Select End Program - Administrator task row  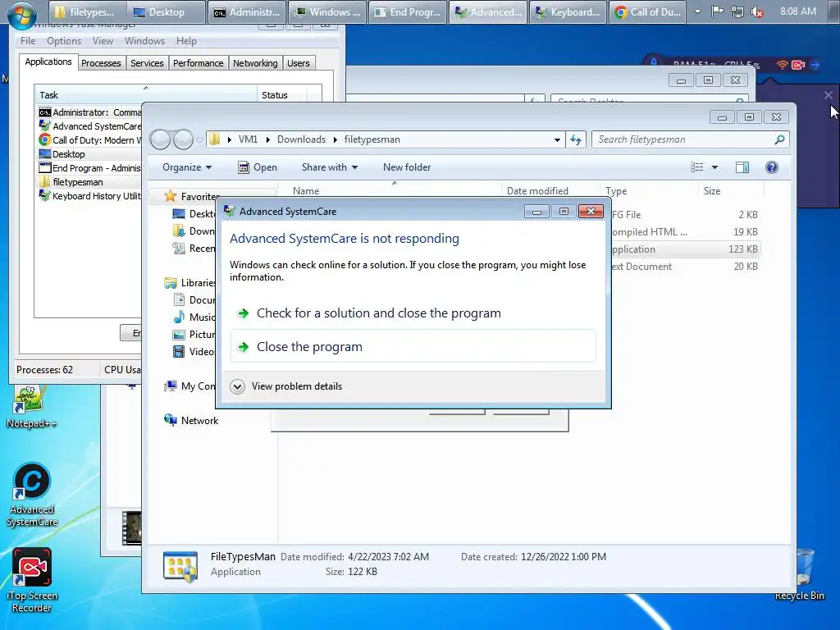(89, 168)
